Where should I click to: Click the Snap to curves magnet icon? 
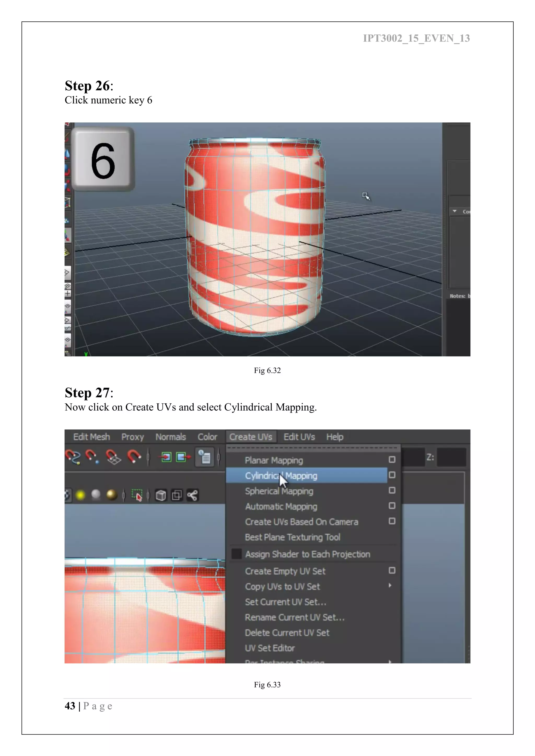[x=72, y=457]
